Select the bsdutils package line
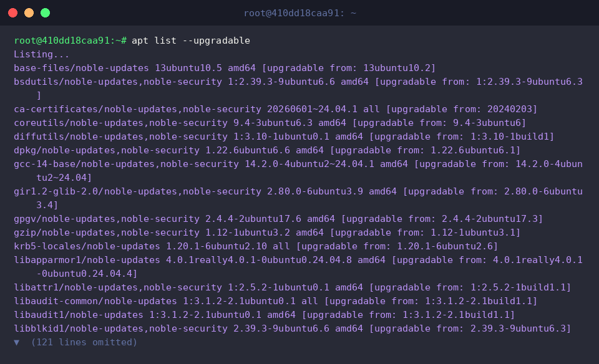 [x=298, y=89]
